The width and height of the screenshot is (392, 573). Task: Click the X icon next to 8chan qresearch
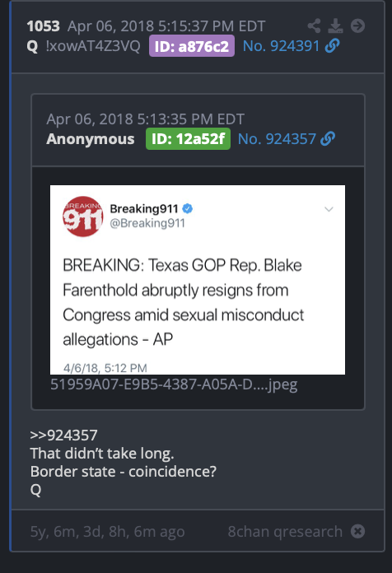(358, 531)
